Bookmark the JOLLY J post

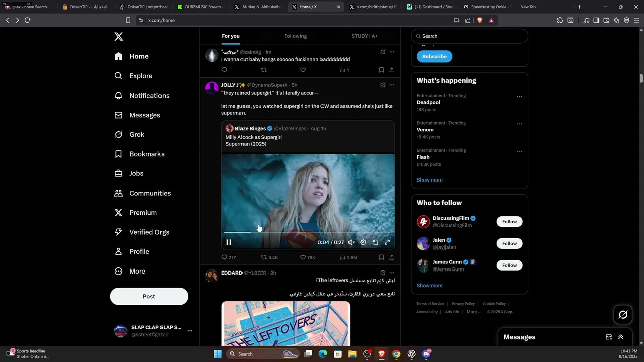click(381, 257)
